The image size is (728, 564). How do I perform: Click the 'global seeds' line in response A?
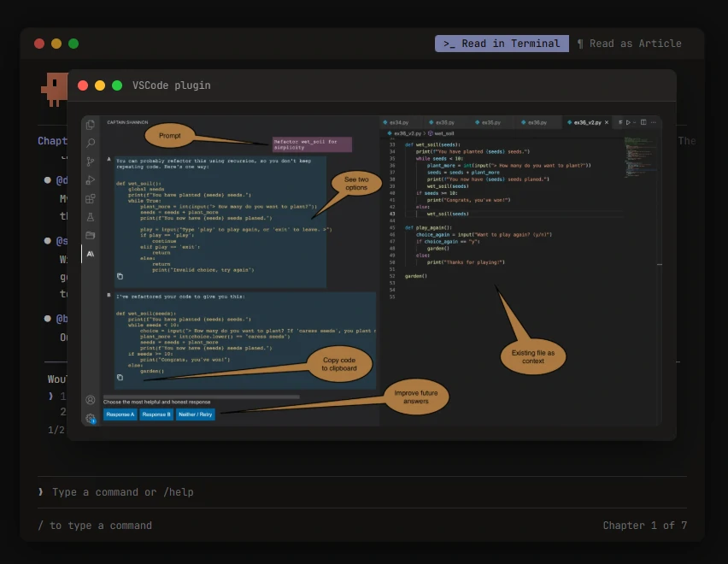146,190
